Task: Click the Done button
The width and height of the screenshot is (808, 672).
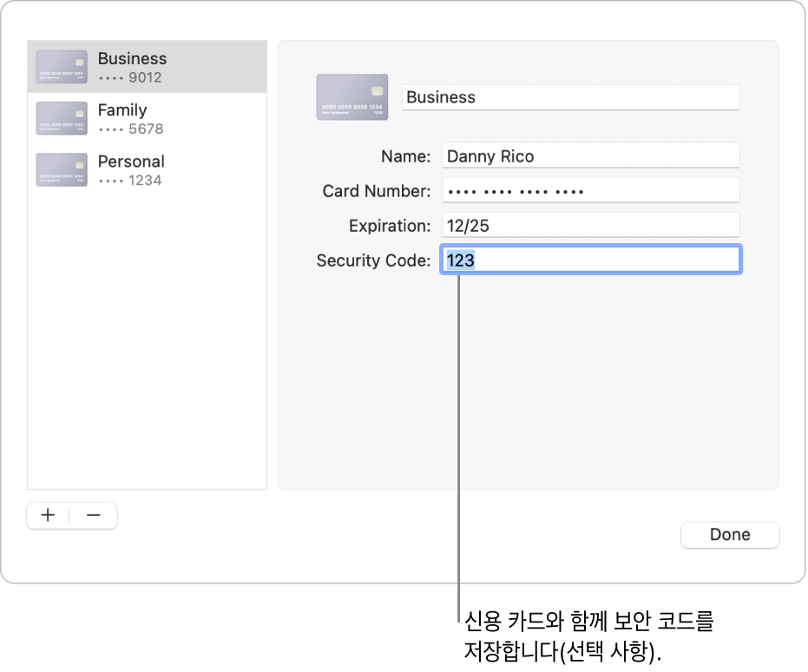Action: [730, 535]
